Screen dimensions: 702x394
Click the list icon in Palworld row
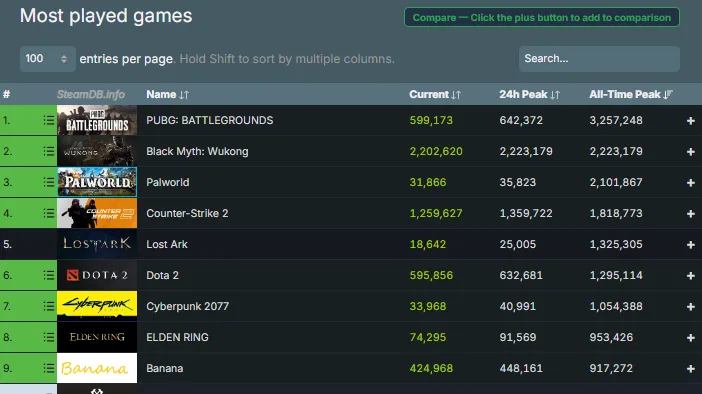coord(49,182)
